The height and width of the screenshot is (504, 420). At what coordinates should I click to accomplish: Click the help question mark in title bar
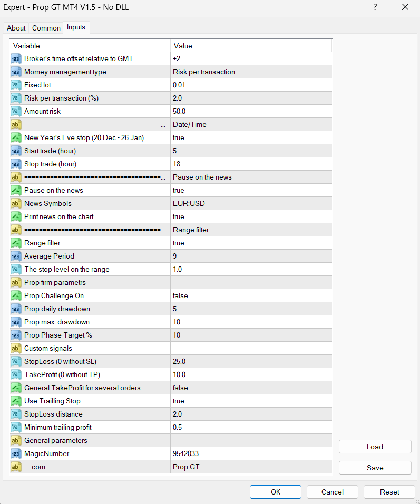pos(375,7)
